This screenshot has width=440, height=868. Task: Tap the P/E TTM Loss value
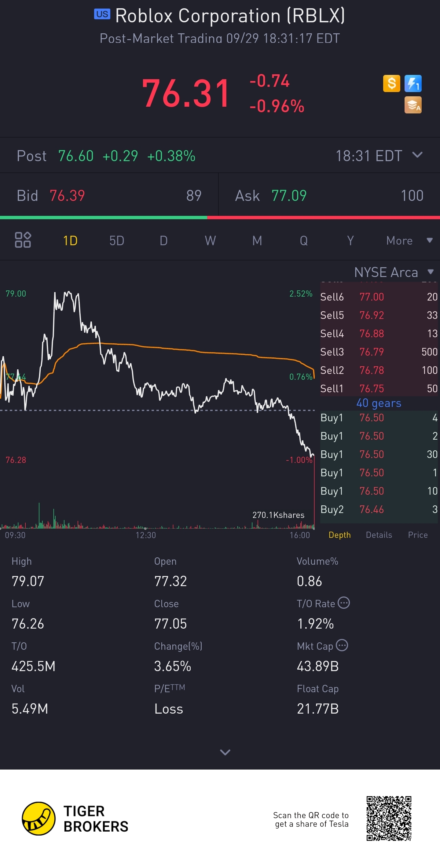pyautogui.click(x=169, y=709)
